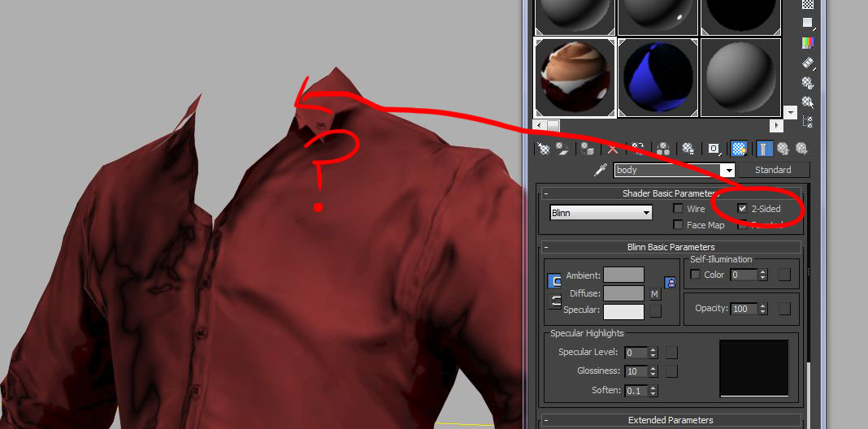Click the Specular Level spinner arrows
Viewport: 868px width, 429px height.
click(x=653, y=353)
